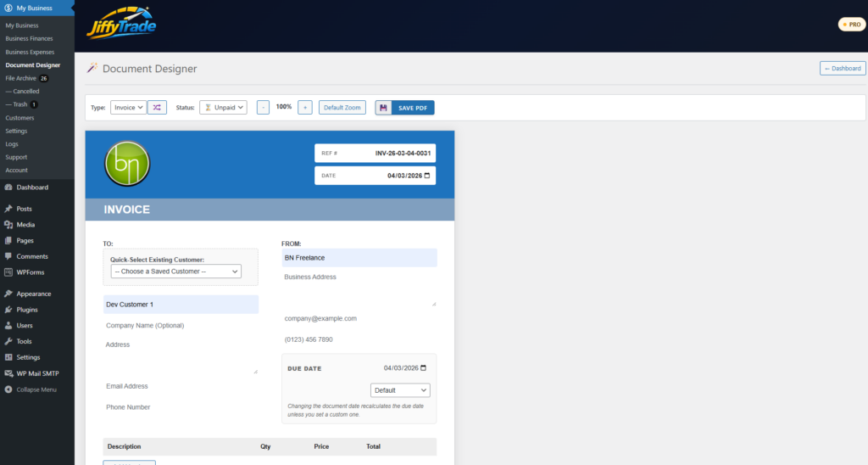The width and height of the screenshot is (868, 465).
Task: Click the bn logo on invoice header
Action: [126, 163]
